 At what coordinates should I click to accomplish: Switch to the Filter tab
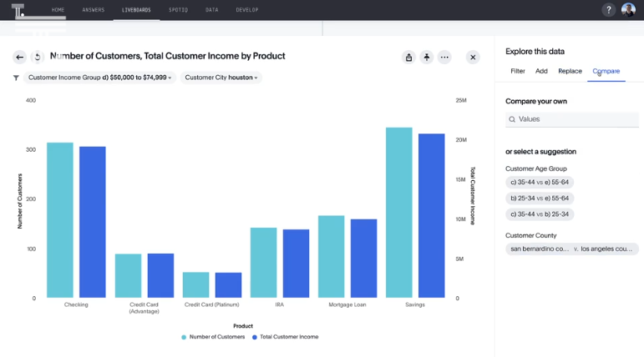tap(518, 71)
